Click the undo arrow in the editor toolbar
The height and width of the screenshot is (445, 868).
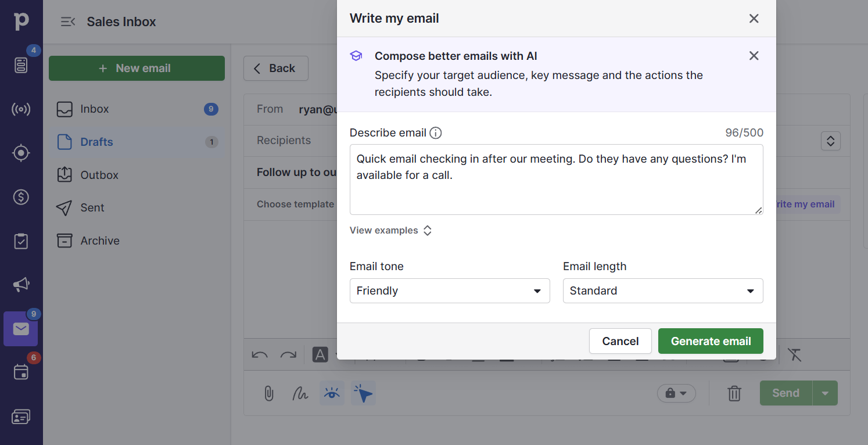[x=259, y=354]
